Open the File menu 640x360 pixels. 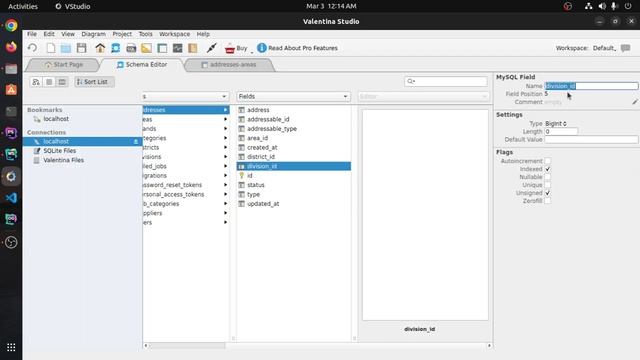[x=32, y=34]
